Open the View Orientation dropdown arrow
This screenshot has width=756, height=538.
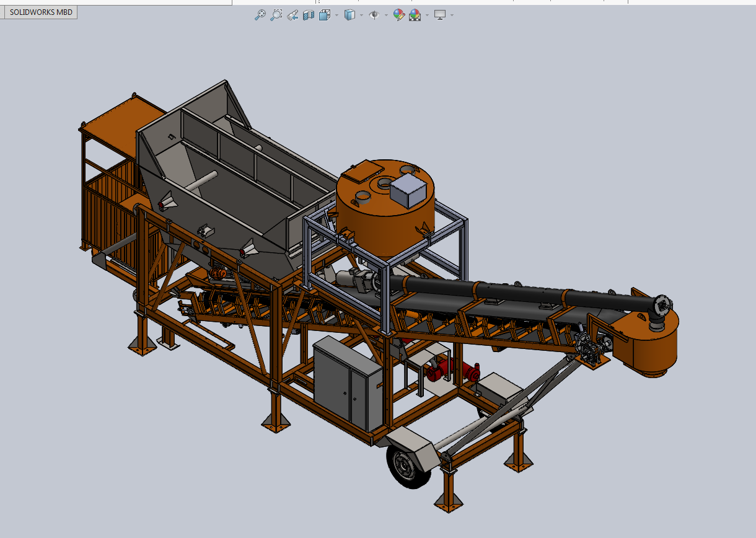tap(336, 15)
